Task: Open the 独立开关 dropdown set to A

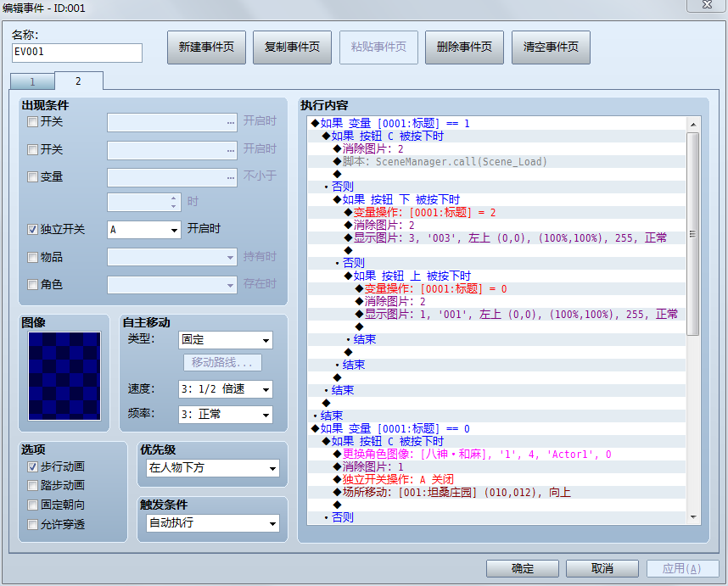Action: point(144,230)
